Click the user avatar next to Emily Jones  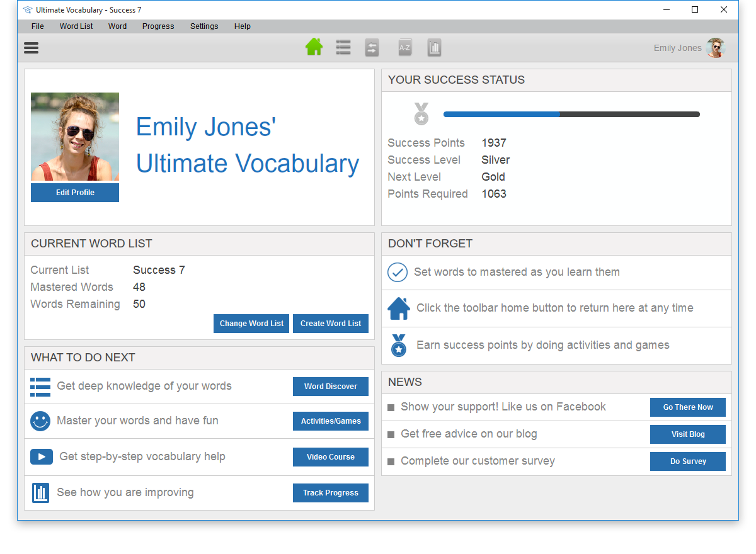tap(716, 48)
